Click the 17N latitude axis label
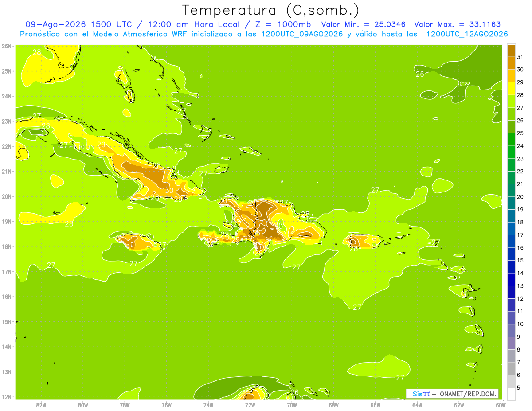This screenshot has width=532, height=411. coord(7,272)
